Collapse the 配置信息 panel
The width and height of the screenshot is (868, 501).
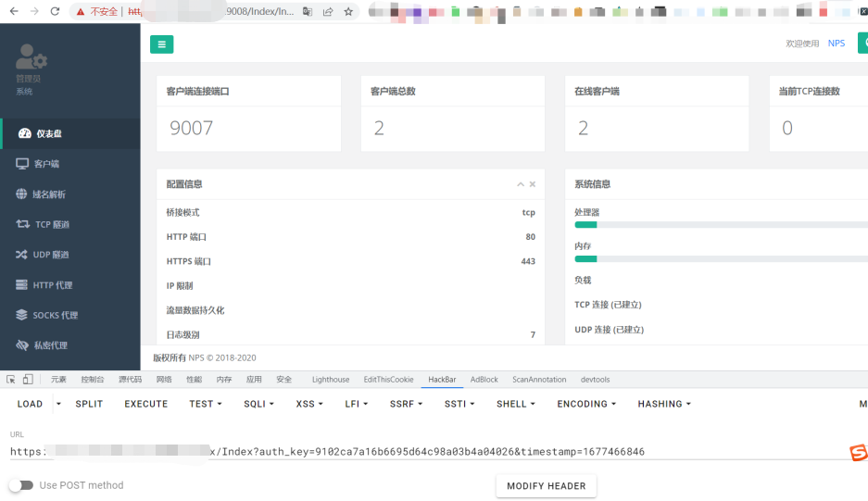[x=521, y=184]
